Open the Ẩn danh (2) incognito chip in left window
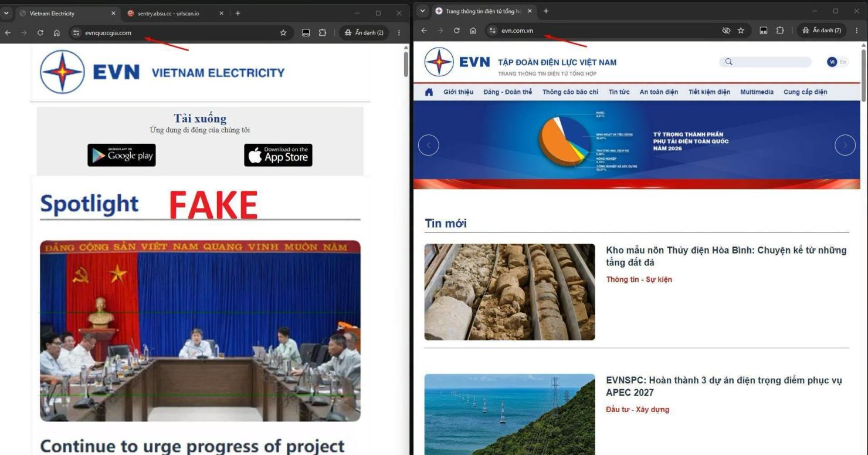 tap(364, 33)
